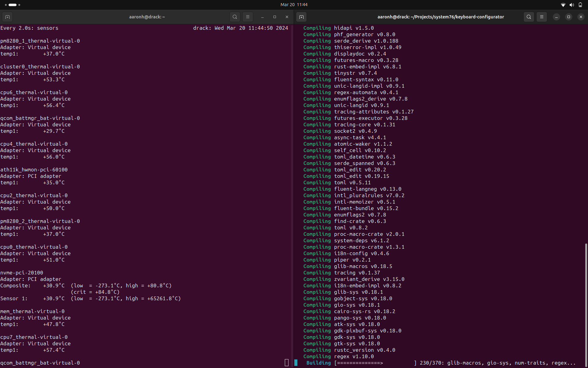Click the 'rustc_version v0.4.0' line

(x=349, y=350)
